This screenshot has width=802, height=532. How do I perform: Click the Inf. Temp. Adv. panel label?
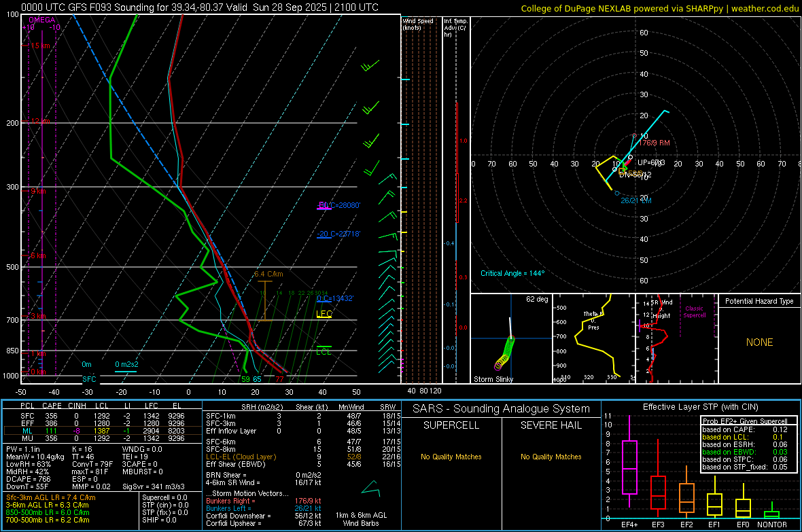click(x=455, y=28)
